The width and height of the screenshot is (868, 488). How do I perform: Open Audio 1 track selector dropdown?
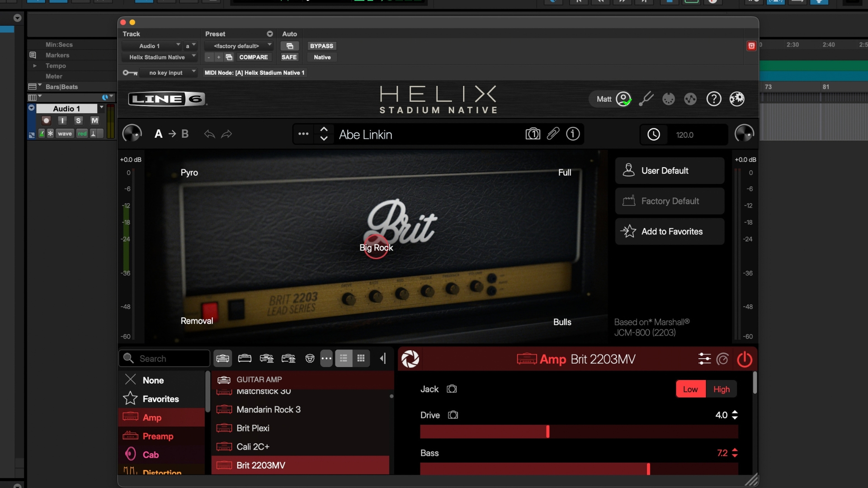pyautogui.click(x=152, y=46)
